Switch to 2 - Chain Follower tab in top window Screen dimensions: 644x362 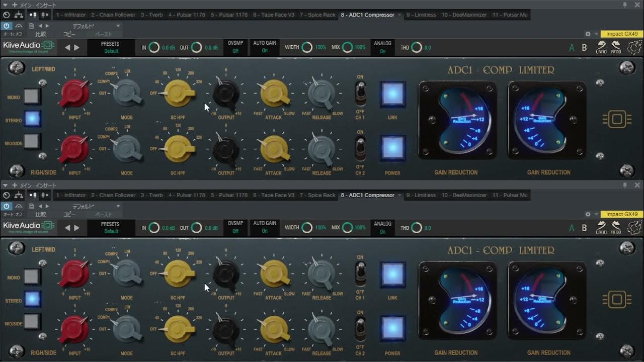pos(113,15)
